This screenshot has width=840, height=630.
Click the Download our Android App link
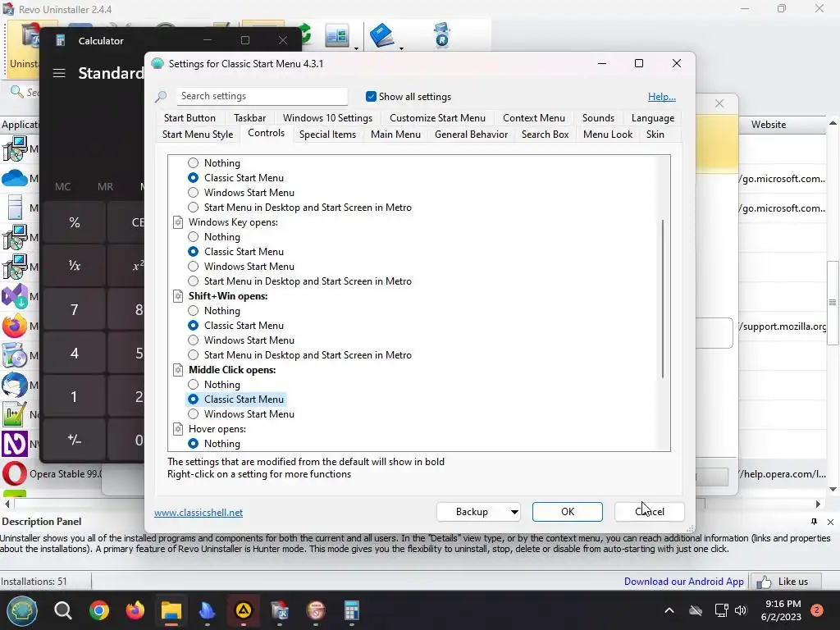click(x=683, y=582)
